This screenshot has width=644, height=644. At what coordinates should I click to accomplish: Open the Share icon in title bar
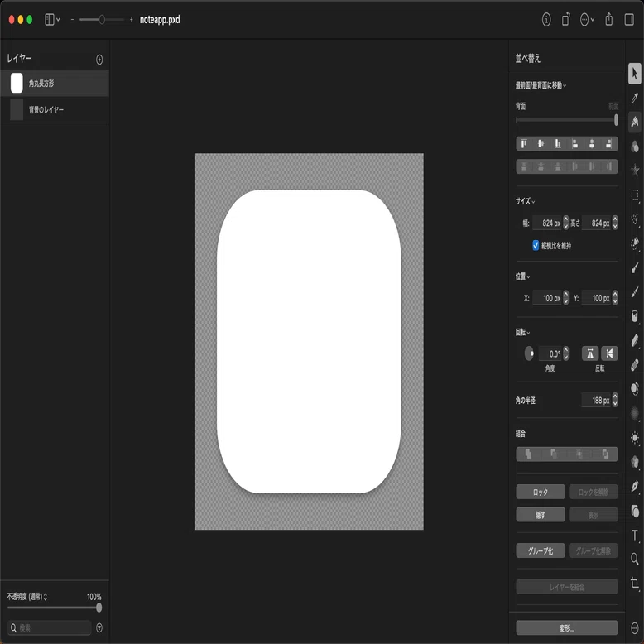608,19
